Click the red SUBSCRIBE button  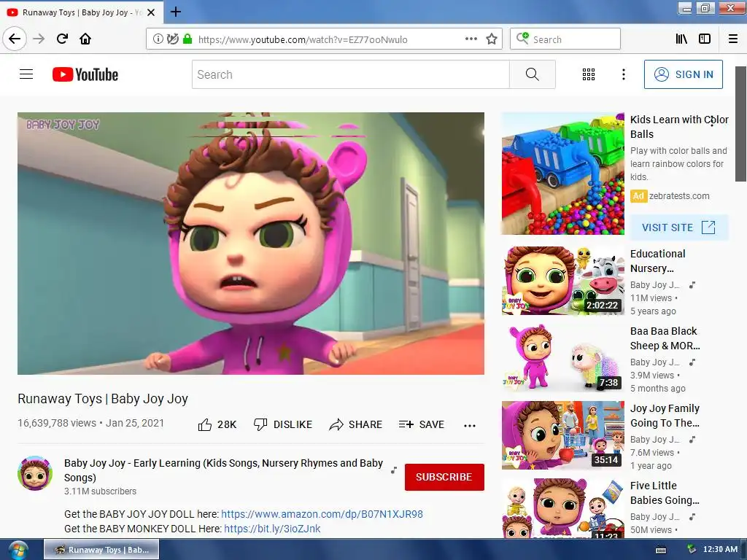pyautogui.click(x=444, y=477)
